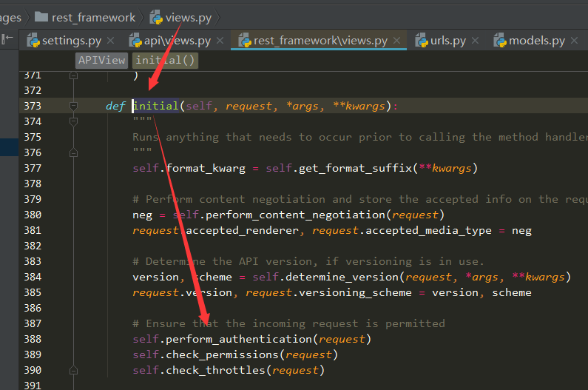This screenshot has width=588, height=390.
Task: Click the rest_framework folder icon in breadcrumb
Action: [x=41, y=16]
